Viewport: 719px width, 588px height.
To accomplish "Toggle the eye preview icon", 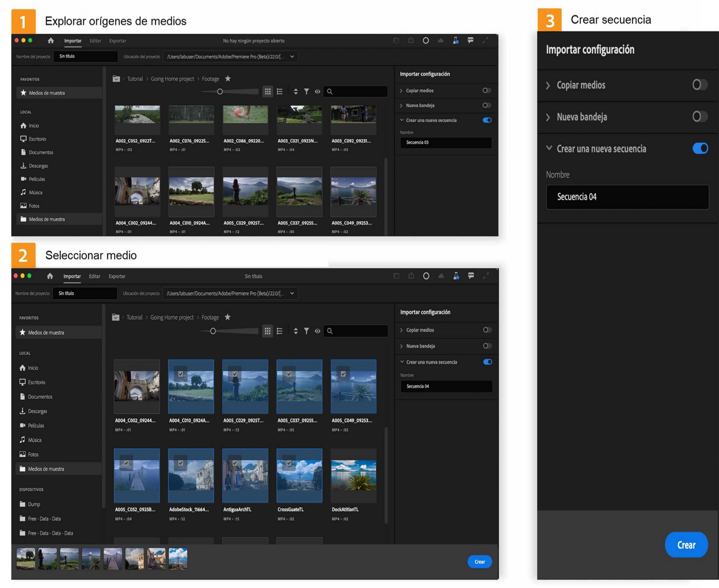I will 317,91.
